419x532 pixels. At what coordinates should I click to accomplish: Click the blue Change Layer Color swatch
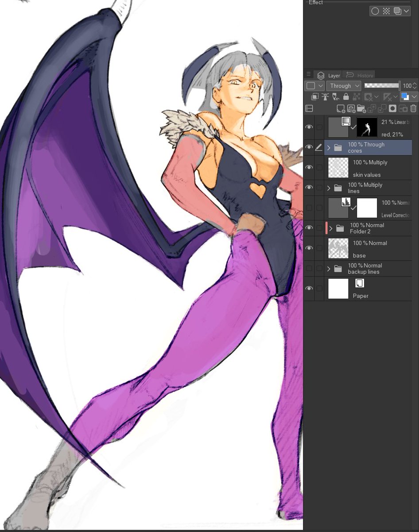404,97
